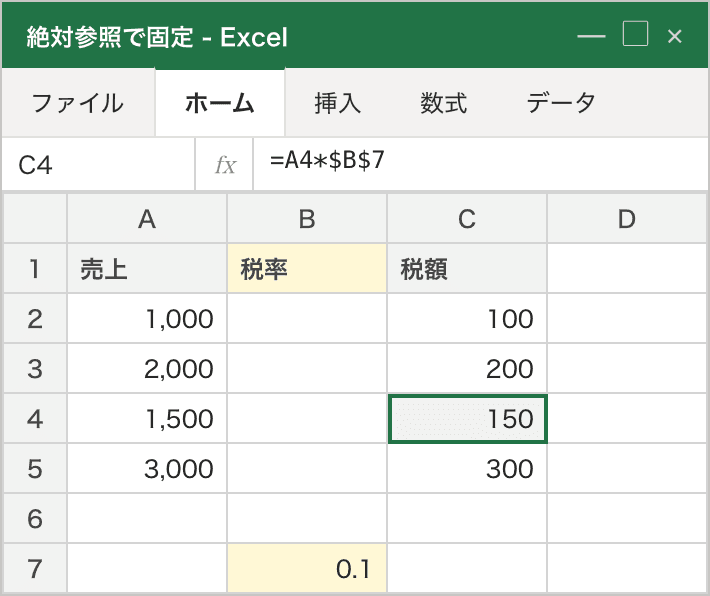Close the Excel window
The width and height of the screenshot is (710, 596).
point(675,36)
